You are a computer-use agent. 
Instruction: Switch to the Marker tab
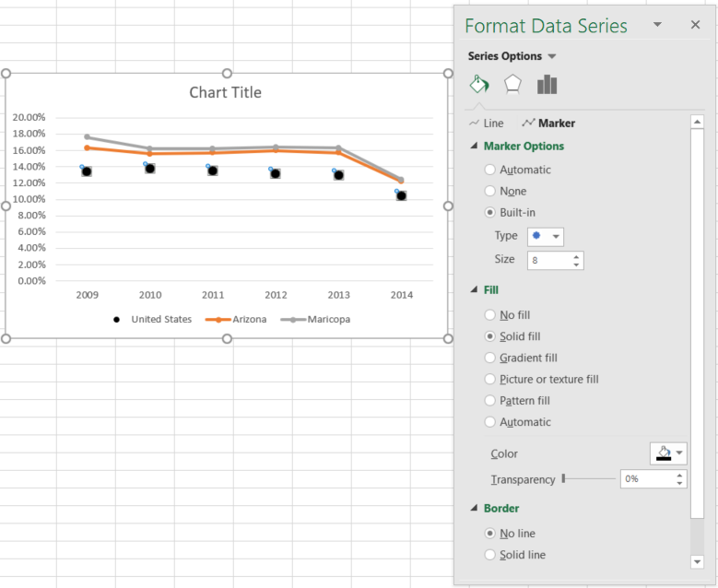coord(548,123)
